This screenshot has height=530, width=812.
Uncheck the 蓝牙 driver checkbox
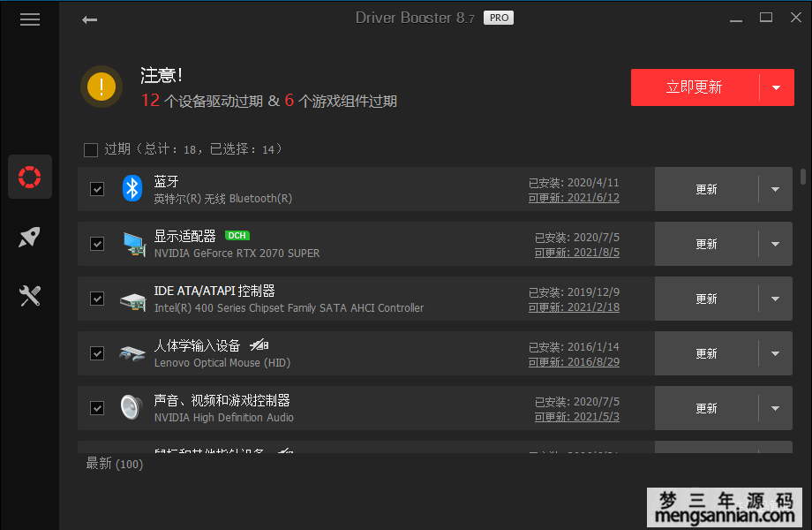point(97,189)
